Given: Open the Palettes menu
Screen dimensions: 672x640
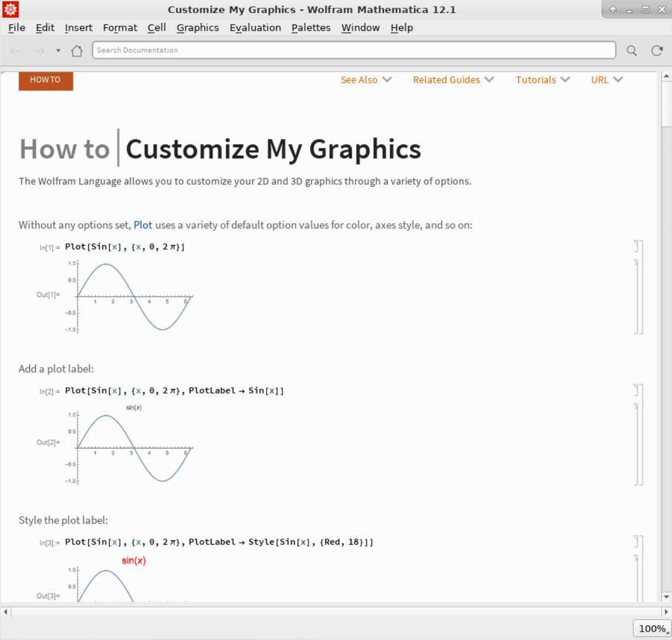Looking at the screenshot, I should pos(310,27).
